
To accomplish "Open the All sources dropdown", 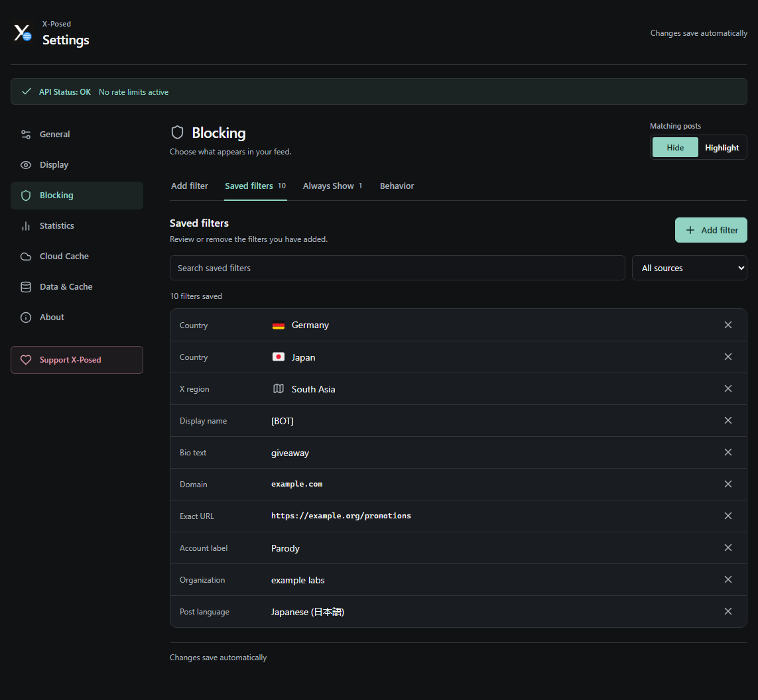I will click(x=689, y=268).
